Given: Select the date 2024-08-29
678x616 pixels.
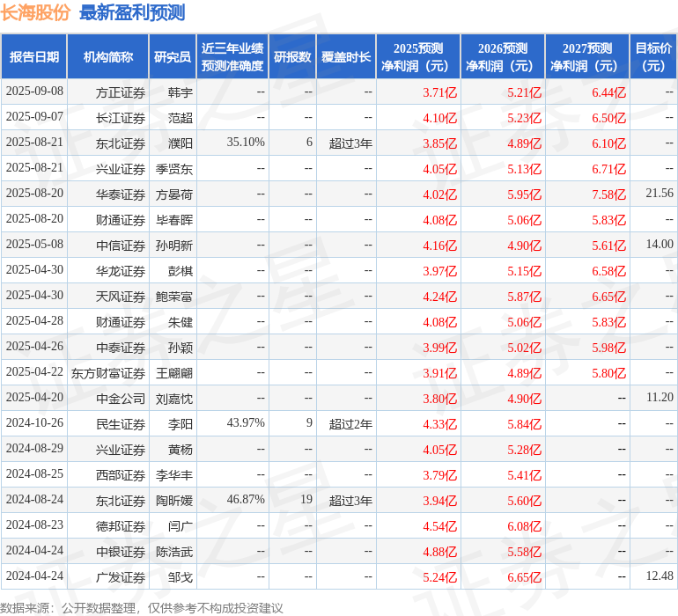Looking at the screenshot, I should point(34,448).
